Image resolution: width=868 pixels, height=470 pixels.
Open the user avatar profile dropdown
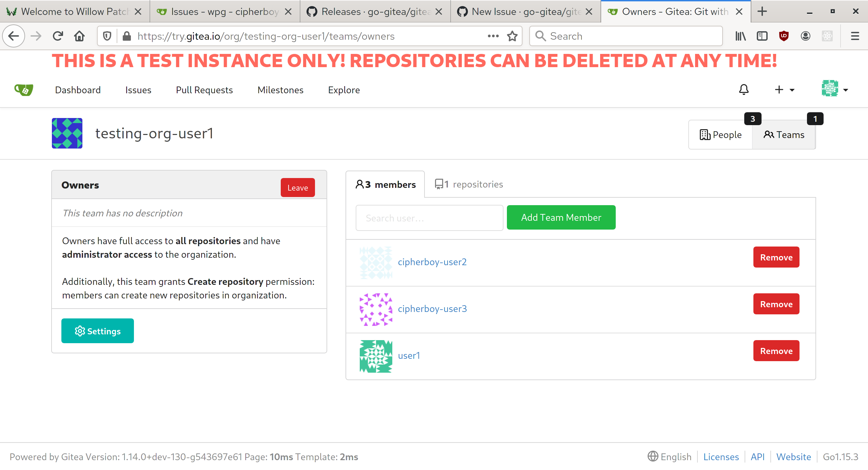tap(834, 89)
